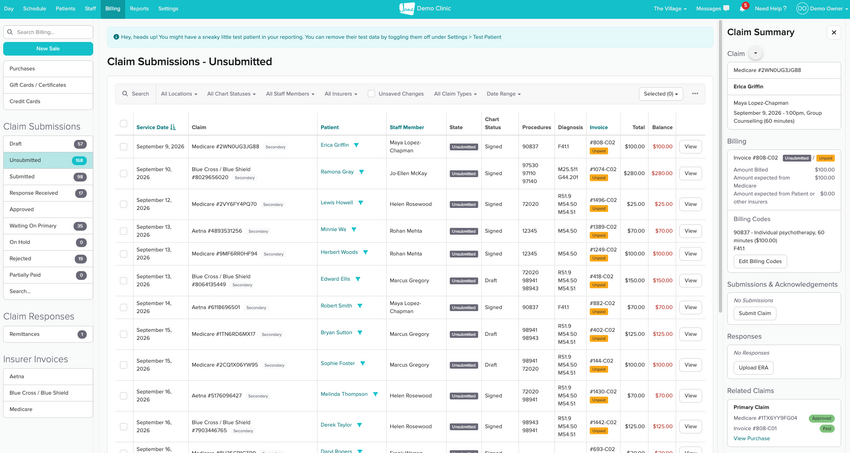The image size is (850, 453).
Task: Open the Settings tab
Action: 168,9
